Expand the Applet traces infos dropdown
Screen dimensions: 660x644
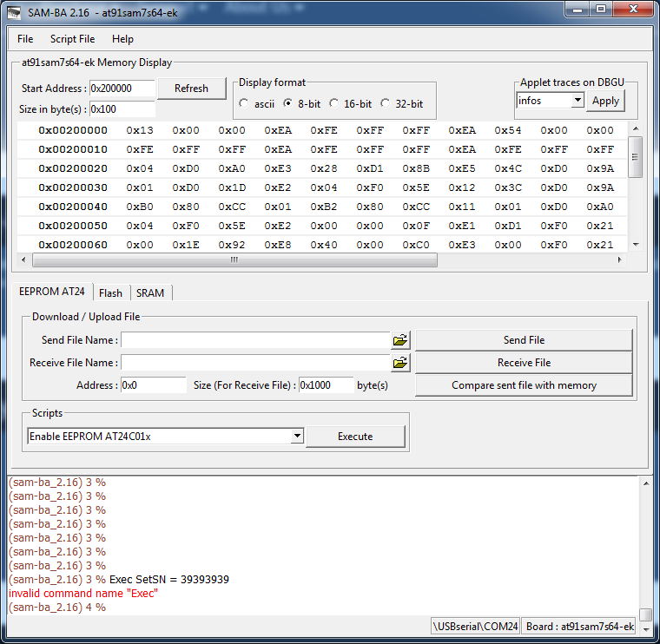click(577, 100)
